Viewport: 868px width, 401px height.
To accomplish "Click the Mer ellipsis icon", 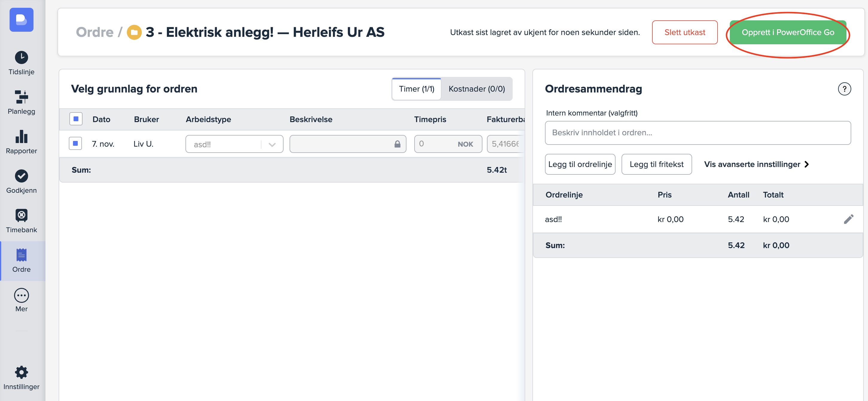I will [x=21, y=295].
